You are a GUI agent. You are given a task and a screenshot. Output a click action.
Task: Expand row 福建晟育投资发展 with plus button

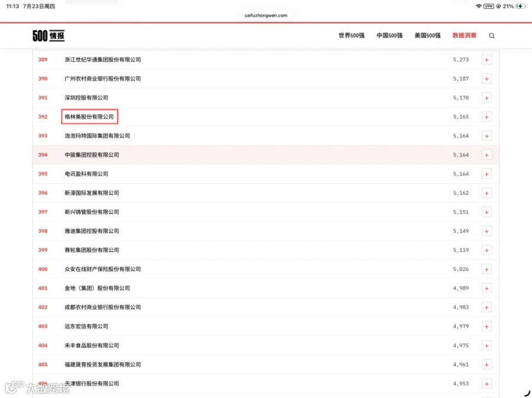(486, 364)
